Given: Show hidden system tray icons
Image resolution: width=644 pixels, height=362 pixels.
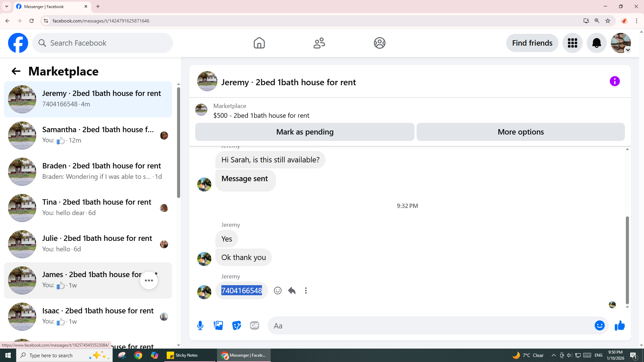Looking at the screenshot, I should pos(554,355).
